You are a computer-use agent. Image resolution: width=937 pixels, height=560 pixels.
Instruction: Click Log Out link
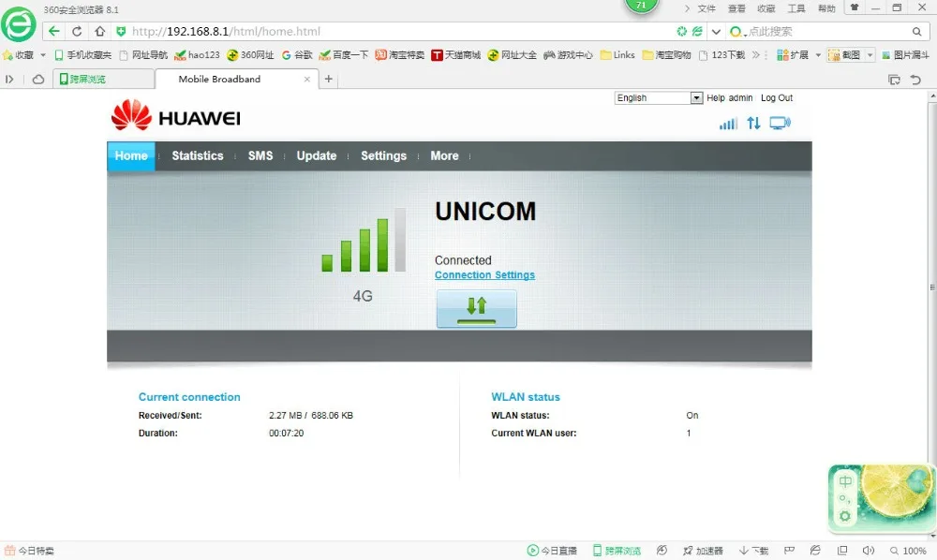pyautogui.click(x=776, y=98)
